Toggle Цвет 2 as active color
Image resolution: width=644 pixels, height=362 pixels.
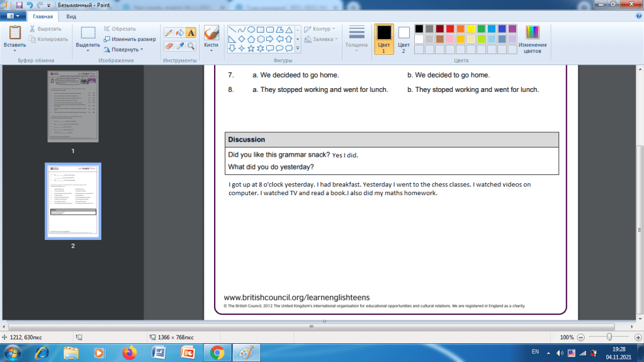pyautogui.click(x=404, y=38)
